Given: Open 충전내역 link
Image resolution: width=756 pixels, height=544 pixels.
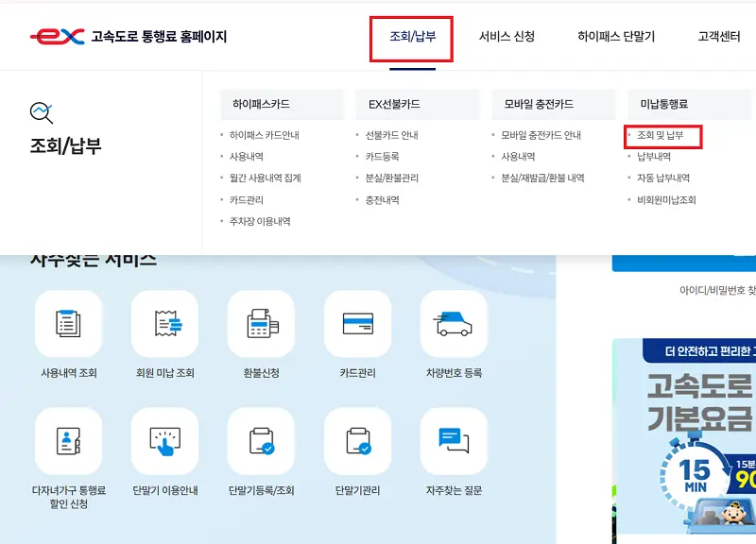Looking at the screenshot, I should click(382, 200).
